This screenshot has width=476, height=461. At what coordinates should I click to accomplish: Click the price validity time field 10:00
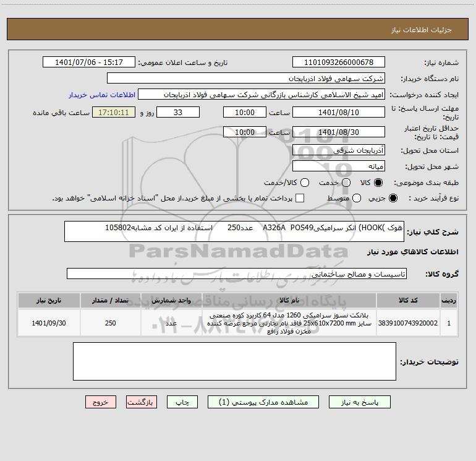pyautogui.click(x=245, y=132)
